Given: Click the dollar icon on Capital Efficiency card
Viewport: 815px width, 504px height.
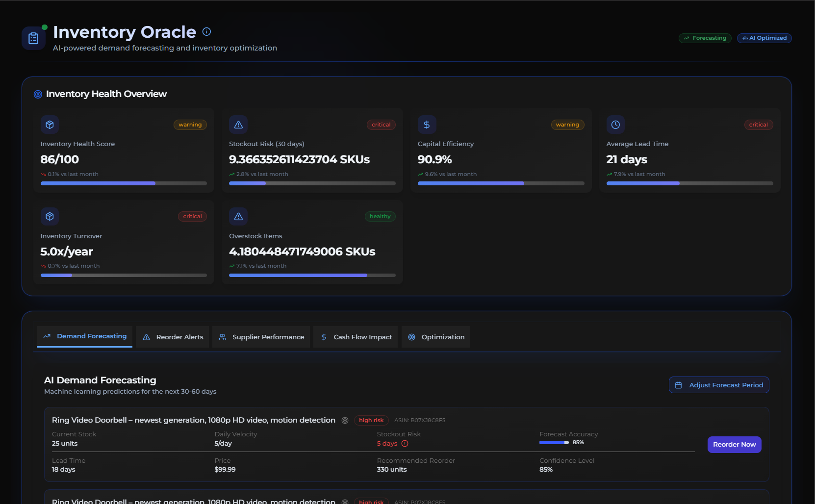Looking at the screenshot, I should (427, 125).
